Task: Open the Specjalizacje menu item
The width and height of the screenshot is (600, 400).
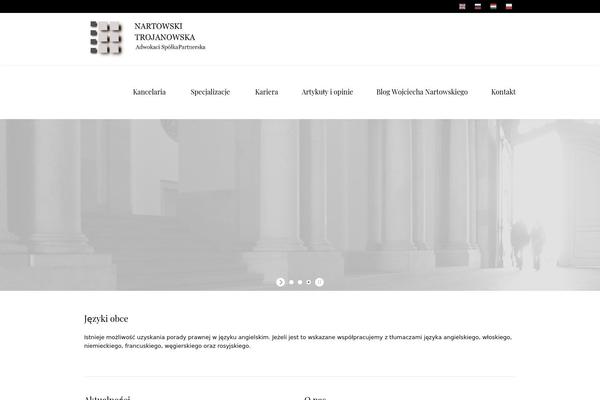Action: [x=210, y=92]
